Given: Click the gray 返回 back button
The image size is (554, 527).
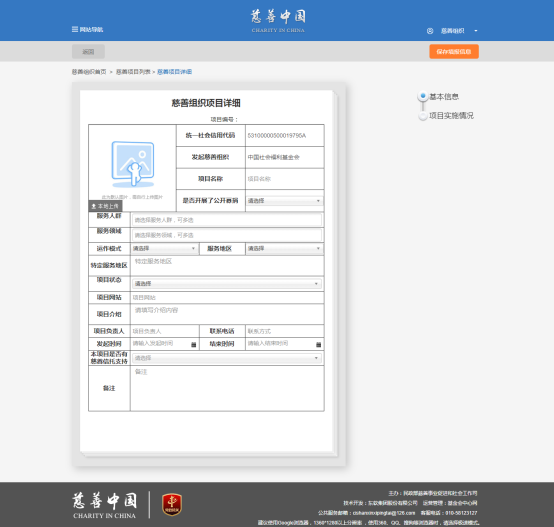Looking at the screenshot, I should tap(88, 52).
